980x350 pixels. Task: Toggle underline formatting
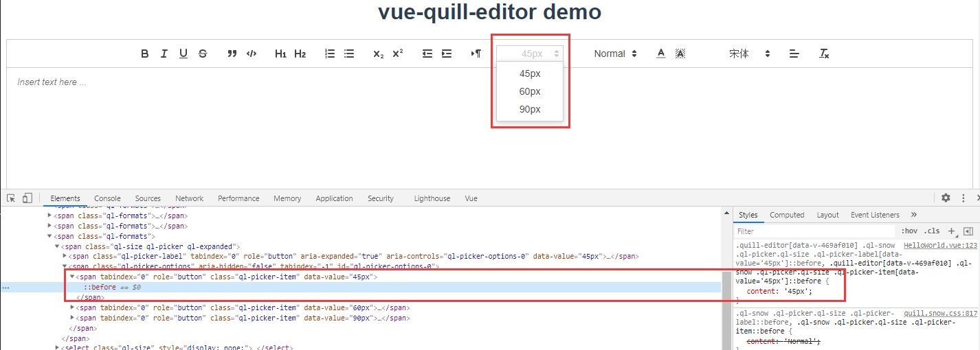(183, 54)
